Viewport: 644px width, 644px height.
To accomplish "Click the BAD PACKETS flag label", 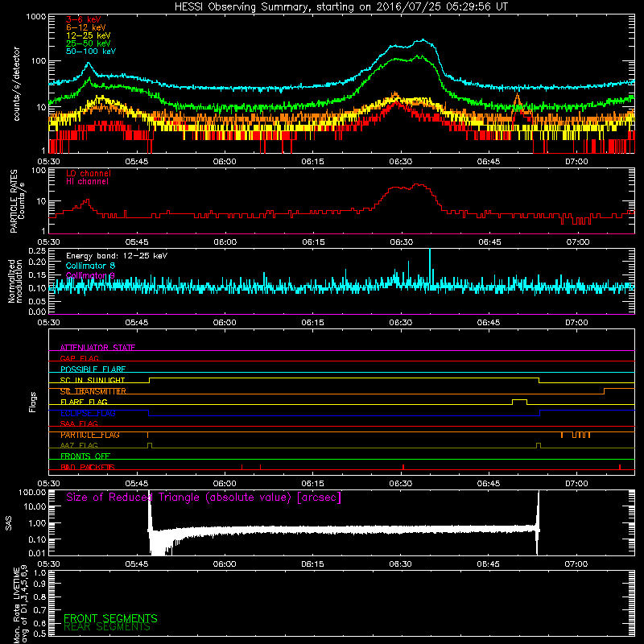I will point(88,468).
